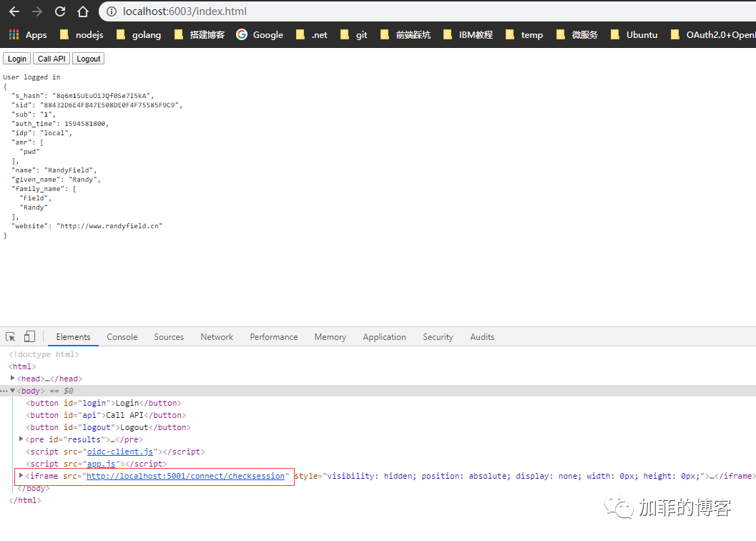The width and height of the screenshot is (756, 541).
Task: Open the browser home page
Action: [x=83, y=11]
